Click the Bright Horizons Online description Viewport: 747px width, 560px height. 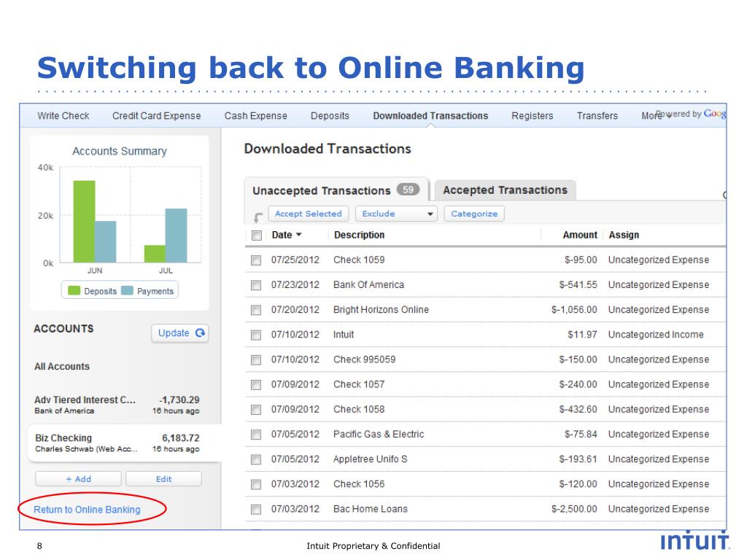[381, 310]
